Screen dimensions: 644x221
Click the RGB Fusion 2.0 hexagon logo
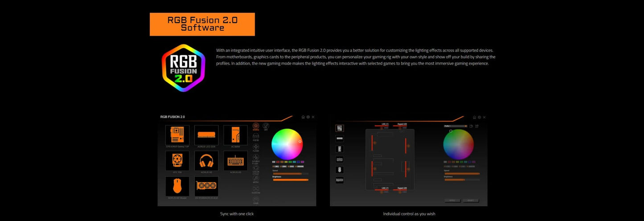point(183,68)
